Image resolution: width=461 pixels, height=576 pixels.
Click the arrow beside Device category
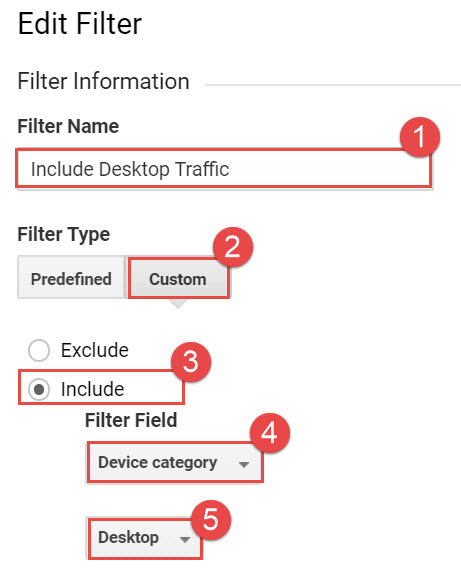[x=244, y=464]
